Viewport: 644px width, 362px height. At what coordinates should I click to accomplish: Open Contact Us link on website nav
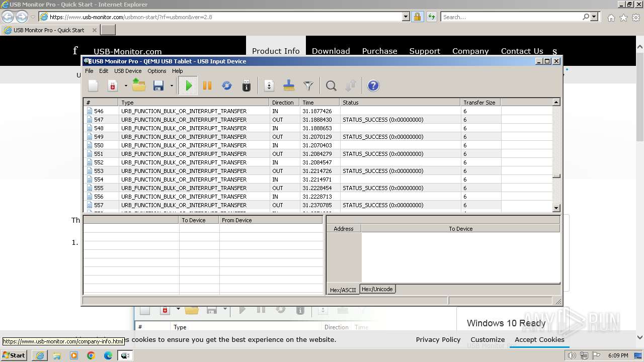(522, 51)
